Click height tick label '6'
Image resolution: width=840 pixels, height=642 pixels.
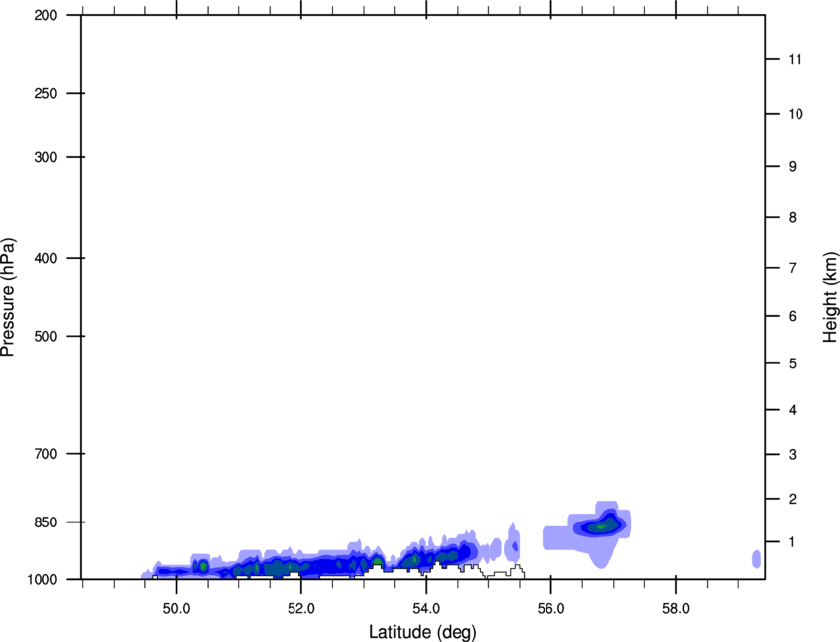[x=793, y=316]
